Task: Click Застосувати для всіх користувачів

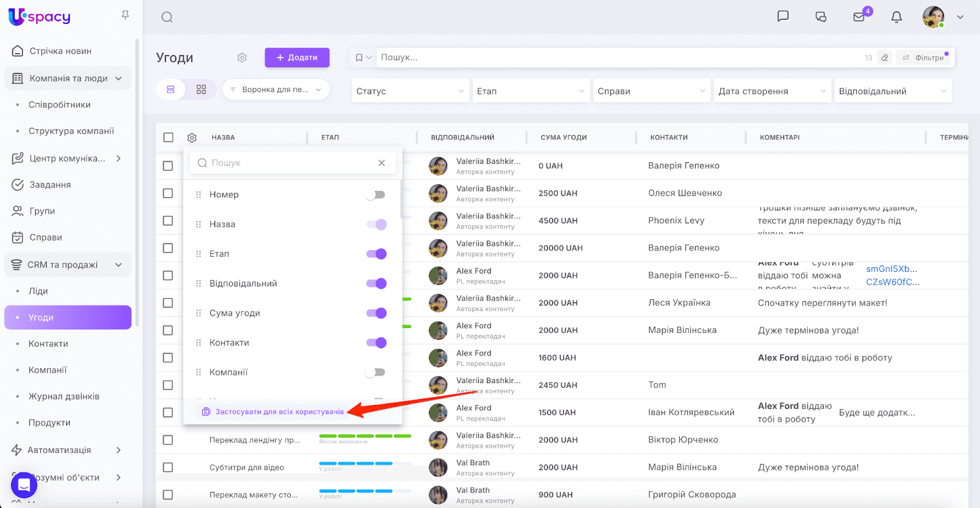Action: click(x=279, y=412)
